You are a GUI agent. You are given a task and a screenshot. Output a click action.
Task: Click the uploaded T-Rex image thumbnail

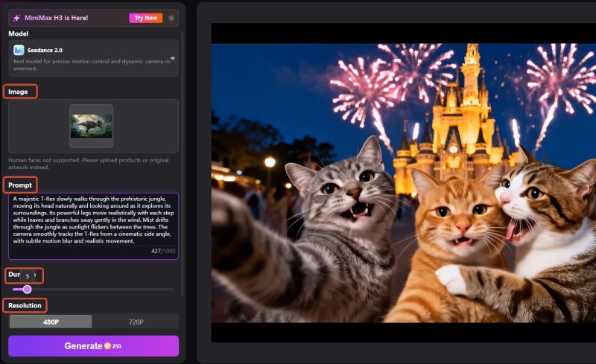point(91,126)
